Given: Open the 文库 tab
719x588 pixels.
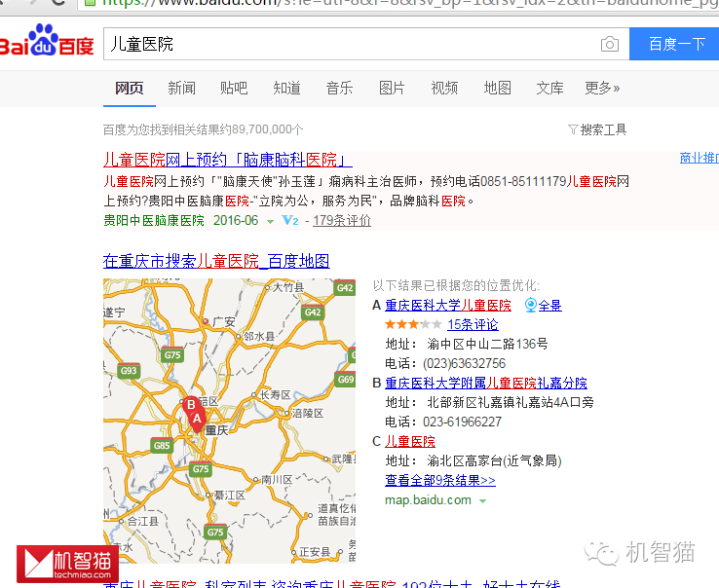Looking at the screenshot, I should coord(549,88).
